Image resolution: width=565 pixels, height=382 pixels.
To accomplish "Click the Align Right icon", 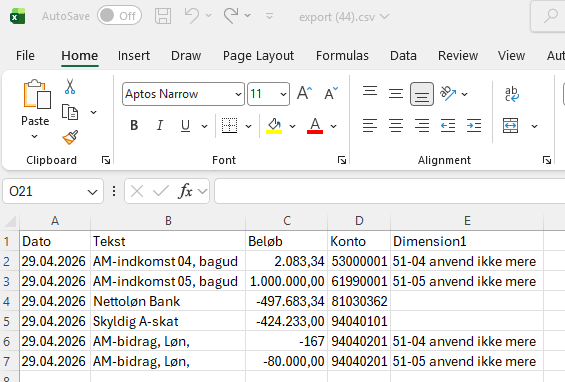I will [422, 125].
